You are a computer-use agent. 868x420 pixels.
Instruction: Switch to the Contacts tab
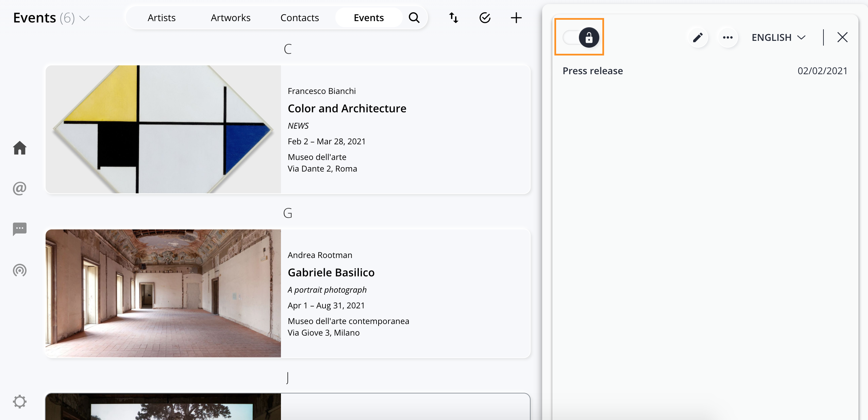click(300, 18)
